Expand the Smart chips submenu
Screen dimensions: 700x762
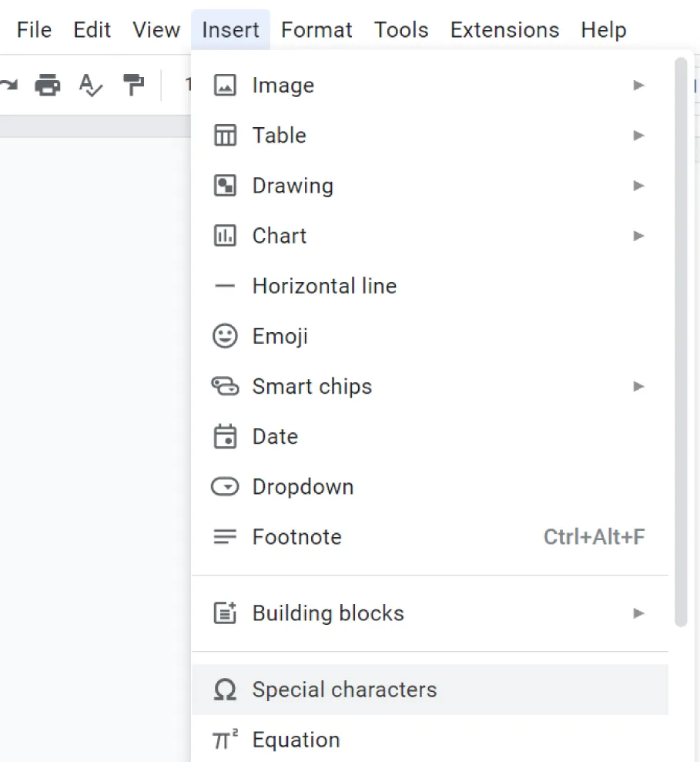click(638, 386)
